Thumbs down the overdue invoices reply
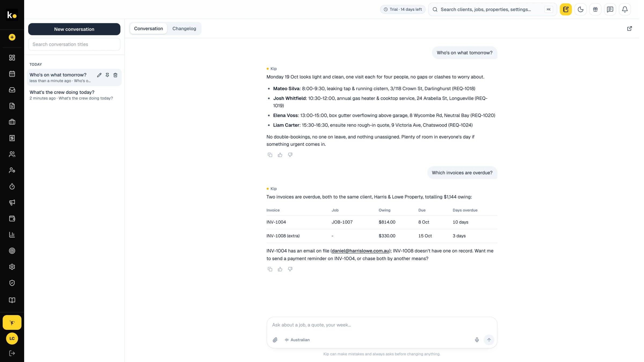The height and width of the screenshot is (362, 644). [x=290, y=269]
